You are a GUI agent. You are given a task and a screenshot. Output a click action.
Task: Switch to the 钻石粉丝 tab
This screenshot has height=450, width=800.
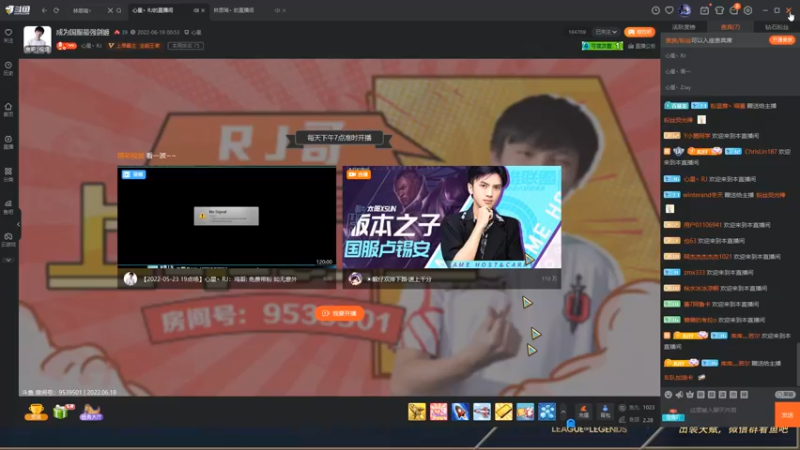777,27
